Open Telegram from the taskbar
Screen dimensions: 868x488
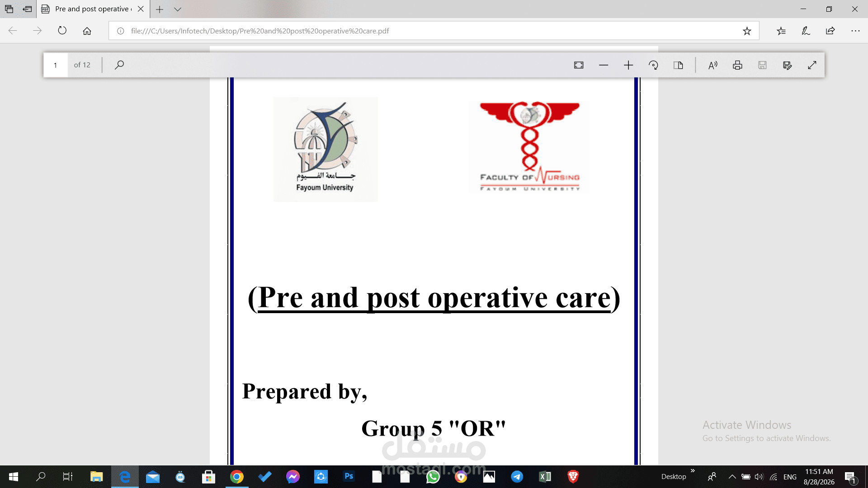pos(517,477)
